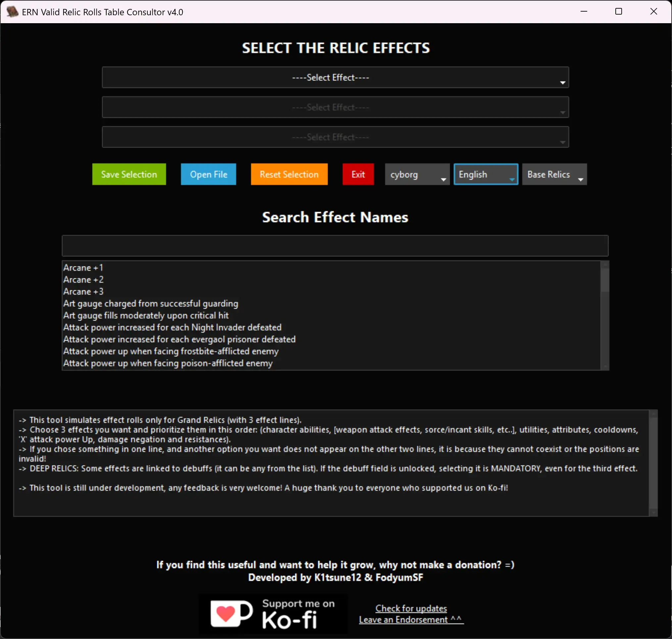Viewport: 672px width, 639px height.
Task: Click the Search Effect Names input field
Action: (335, 245)
